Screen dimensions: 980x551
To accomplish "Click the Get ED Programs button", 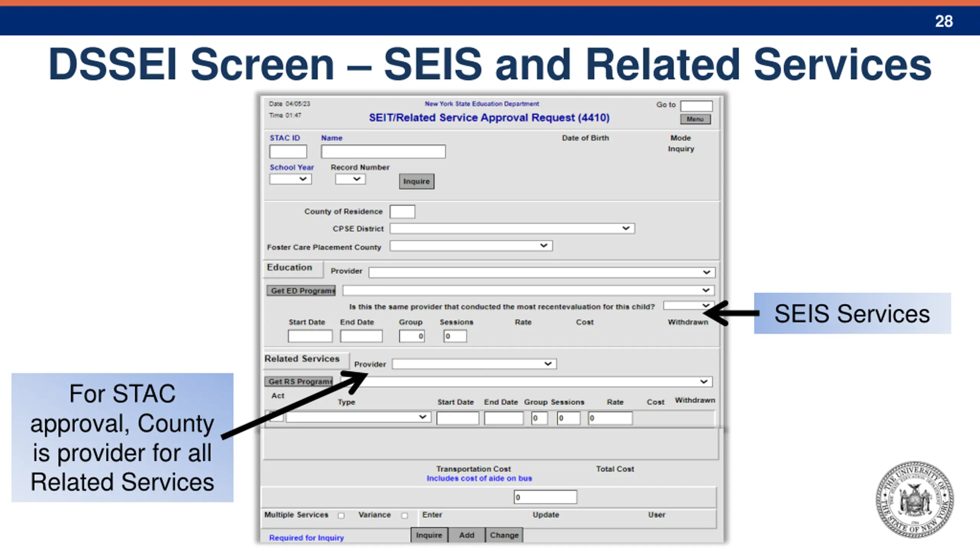I will tap(301, 290).
